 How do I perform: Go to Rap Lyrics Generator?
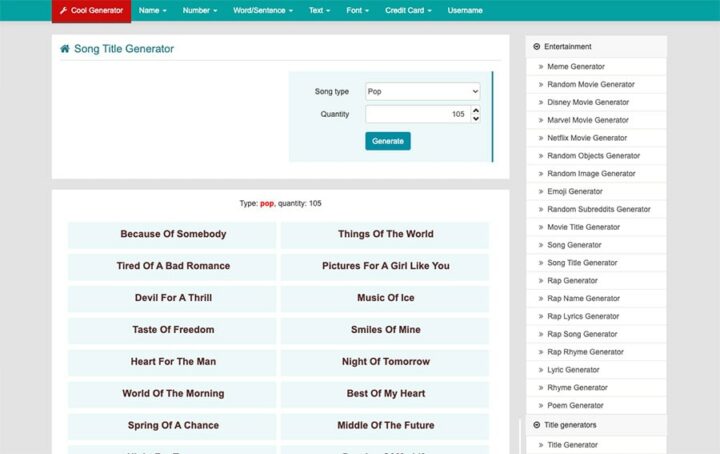(x=585, y=316)
